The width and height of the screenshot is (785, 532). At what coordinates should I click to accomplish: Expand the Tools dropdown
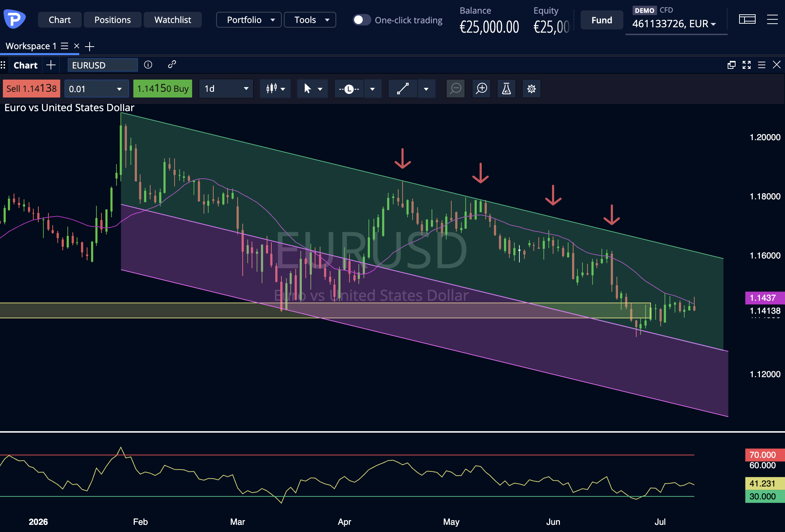tap(310, 20)
